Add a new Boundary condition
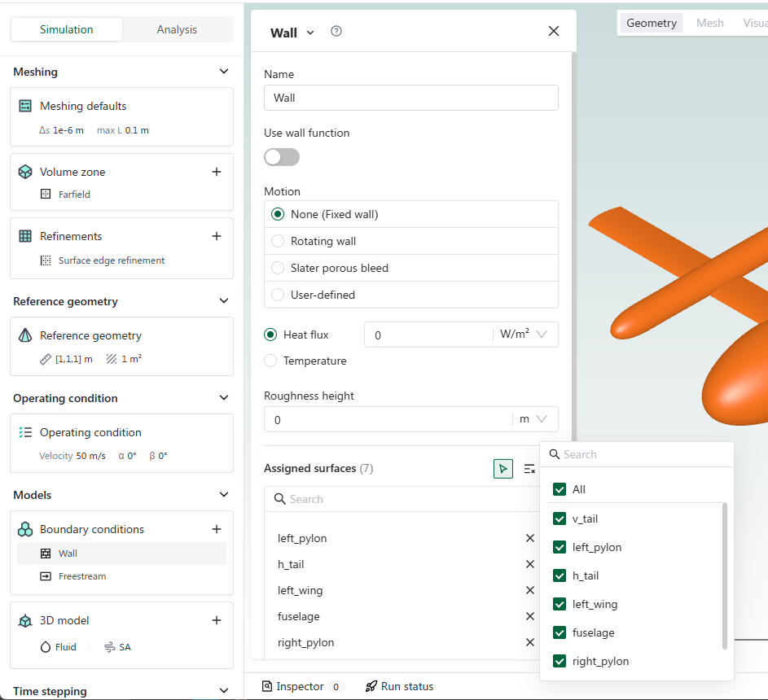768x700 pixels. pos(217,529)
